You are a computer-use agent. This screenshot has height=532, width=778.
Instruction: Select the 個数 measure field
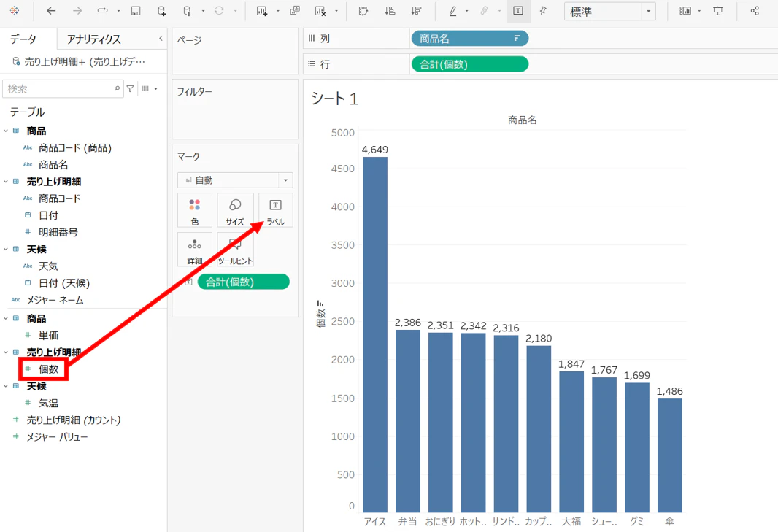coord(49,369)
